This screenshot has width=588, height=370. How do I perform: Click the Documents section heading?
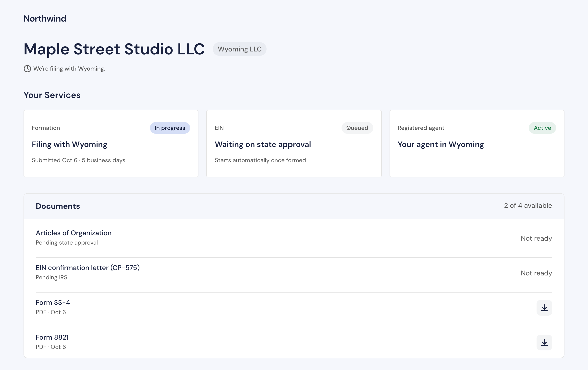[58, 206]
